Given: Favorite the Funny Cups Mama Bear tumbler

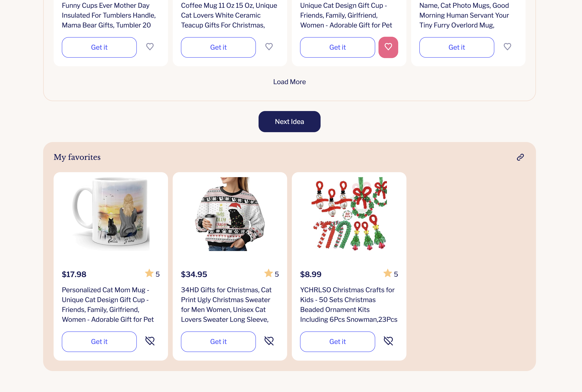Looking at the screenshot, I should [150, 47].
